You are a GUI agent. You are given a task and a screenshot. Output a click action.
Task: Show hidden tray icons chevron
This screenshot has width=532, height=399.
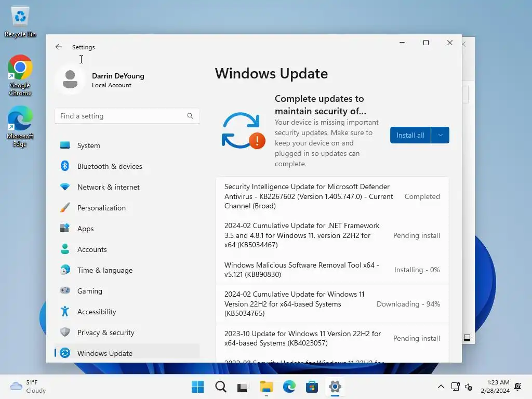(x=441, y=387)
